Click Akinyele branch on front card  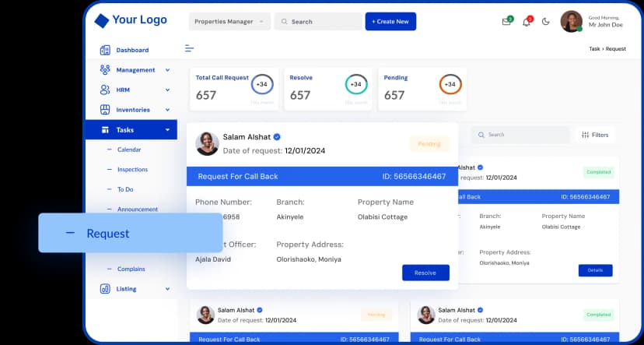click(x=290, y=217)
